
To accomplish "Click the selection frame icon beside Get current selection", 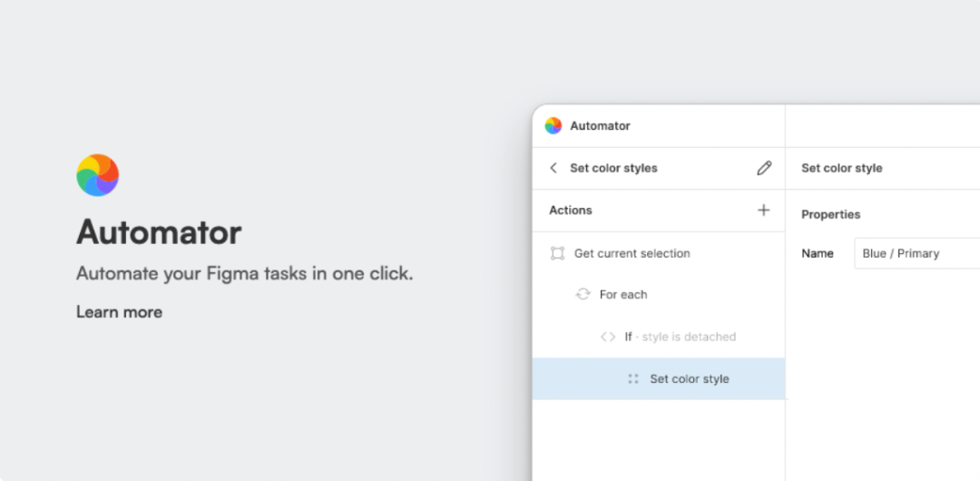I will 557,253.
